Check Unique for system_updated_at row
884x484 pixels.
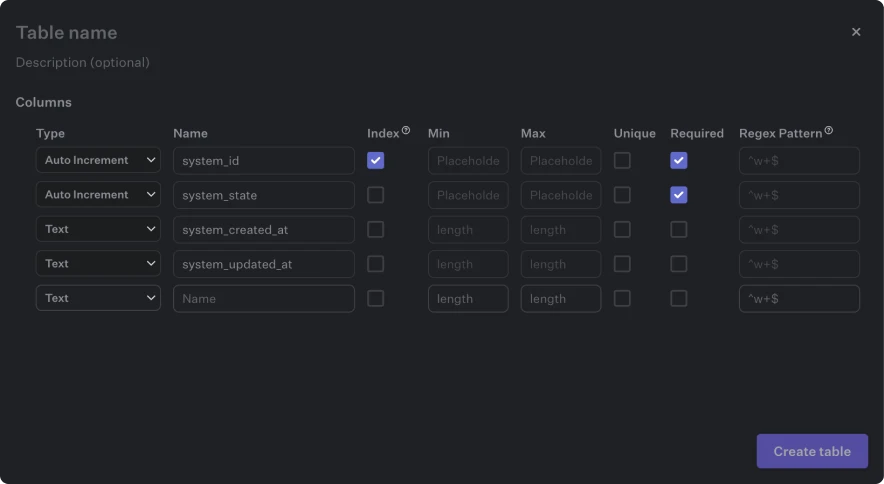point(622,264)
